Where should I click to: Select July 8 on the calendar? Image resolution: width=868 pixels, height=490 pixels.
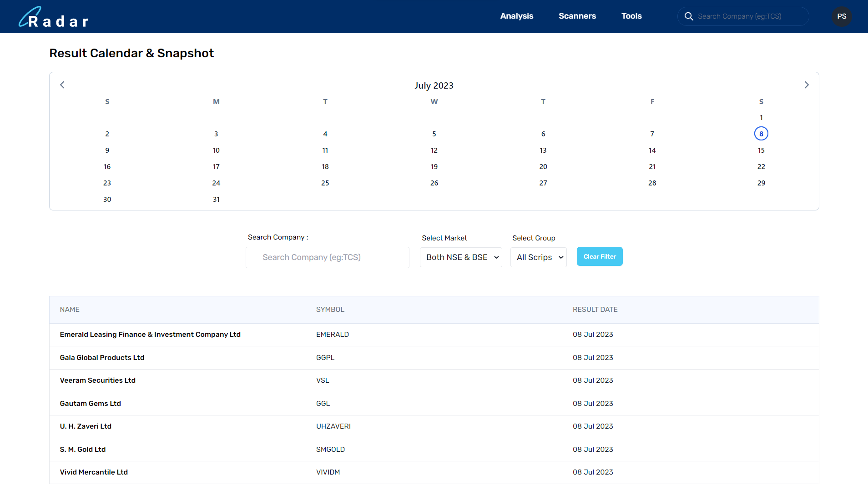click(761, 134)
